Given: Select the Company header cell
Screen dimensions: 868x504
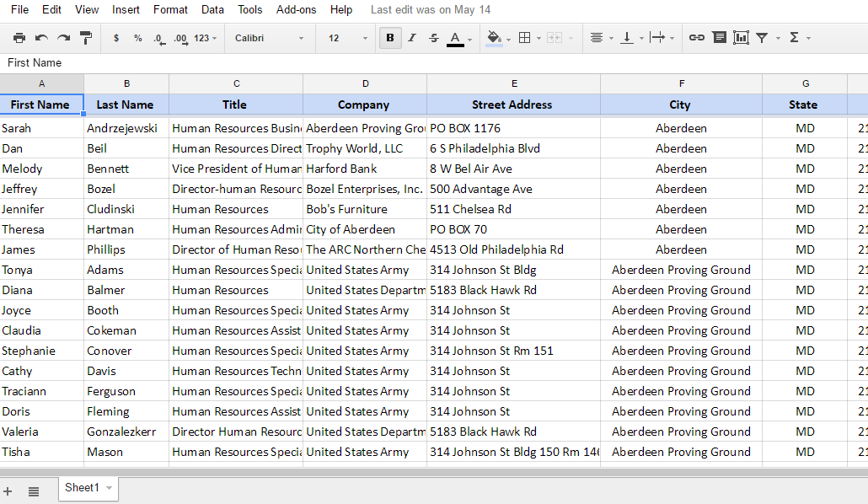Looking at the screenshot, I should [x=365, y=105].
